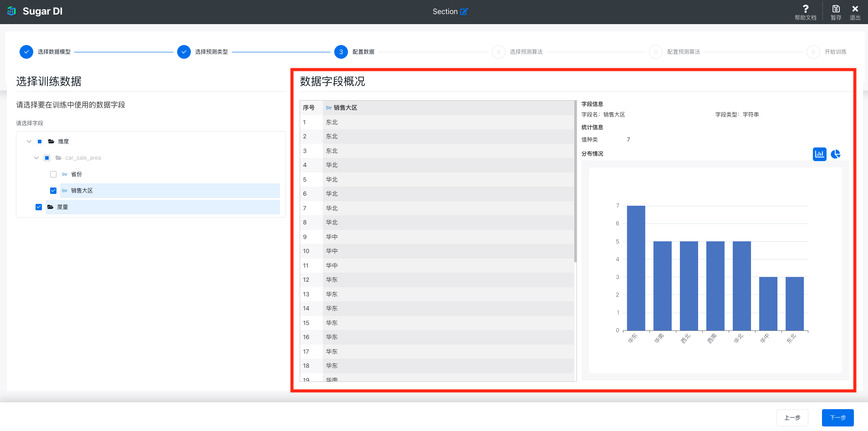868x431 pixels.
Task: Click the 度量 folder icon
Action: [51, 207]
